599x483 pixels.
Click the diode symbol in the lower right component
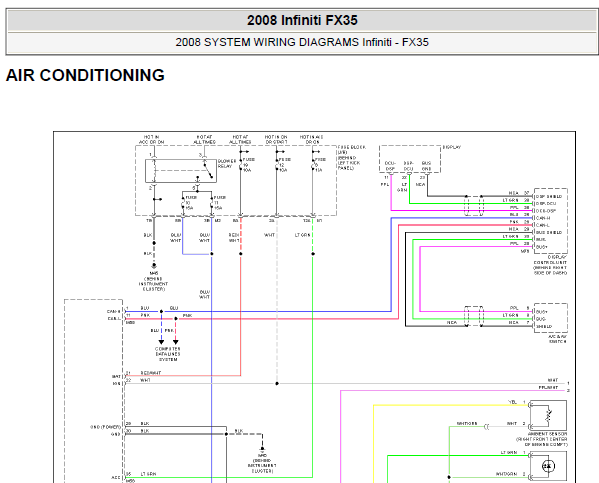pyautogui.click(x=549, y=466)
